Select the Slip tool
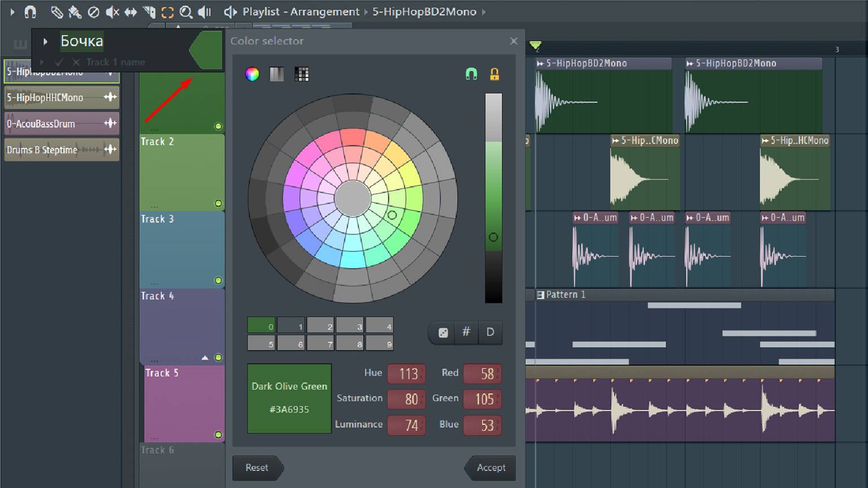Screen dimensions: 868x488 pos(131,11)
